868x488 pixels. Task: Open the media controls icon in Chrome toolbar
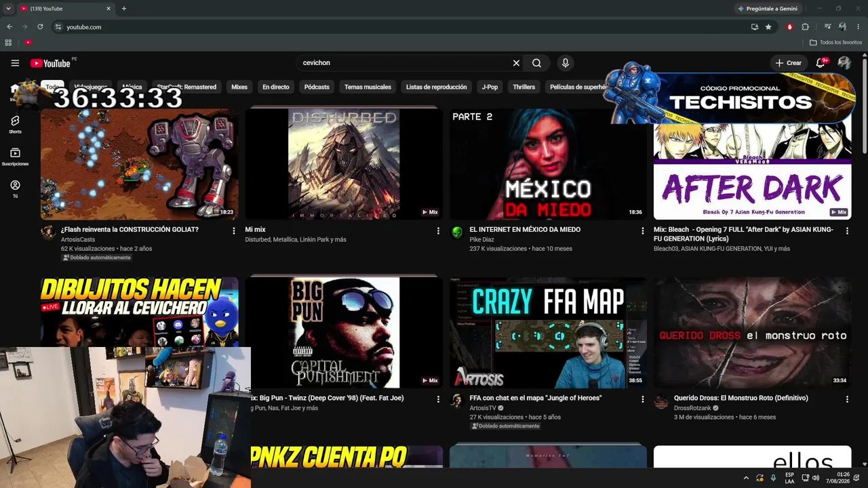pos(827,27)
